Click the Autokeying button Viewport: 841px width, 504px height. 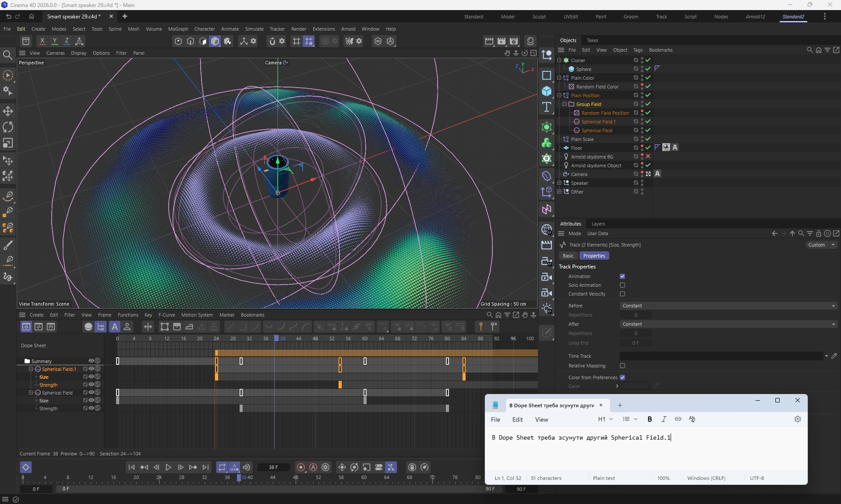313,467
